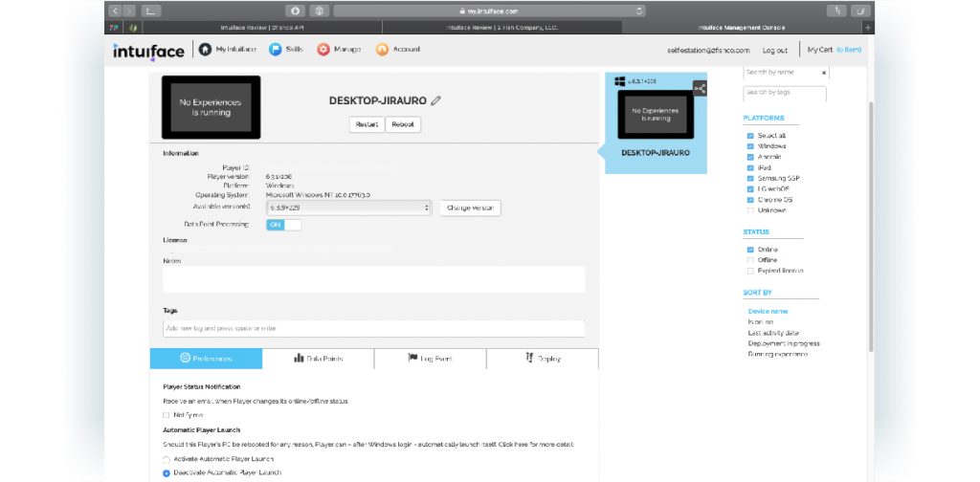Click the Windows logo on device card

coord(620,81)
